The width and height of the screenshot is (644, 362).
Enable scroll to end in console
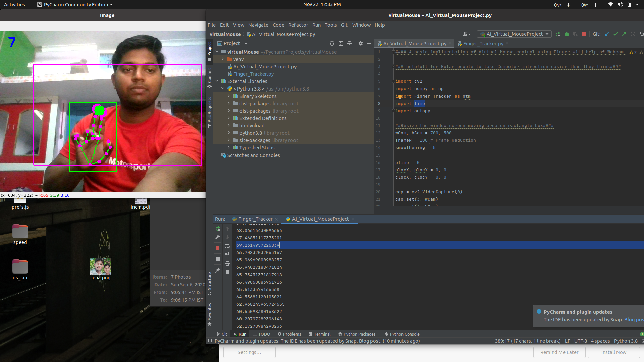point(227,254)
